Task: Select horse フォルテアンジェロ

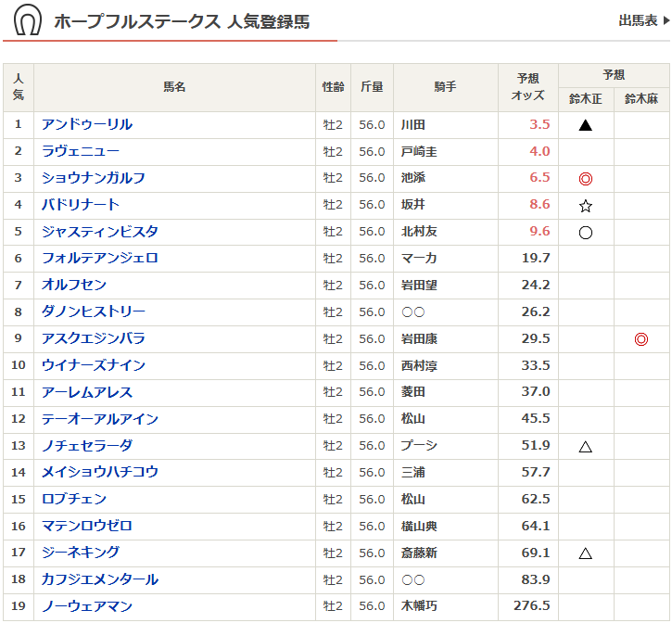Action: click(100, 258)
